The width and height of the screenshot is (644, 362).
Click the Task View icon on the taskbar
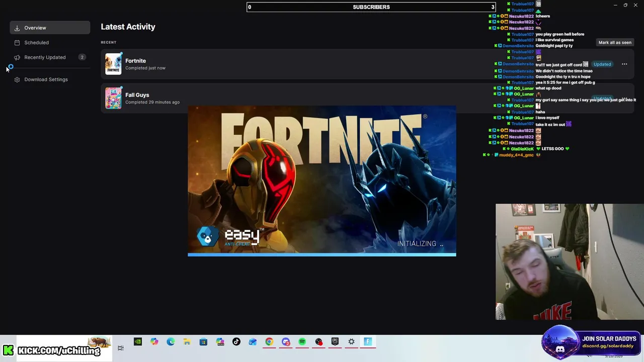121,348
